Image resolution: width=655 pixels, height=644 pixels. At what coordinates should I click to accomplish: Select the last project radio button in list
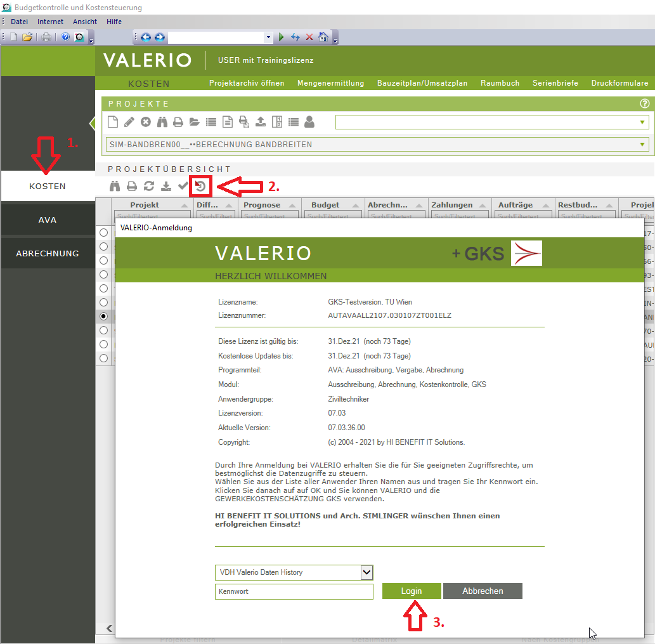(103, 358)
